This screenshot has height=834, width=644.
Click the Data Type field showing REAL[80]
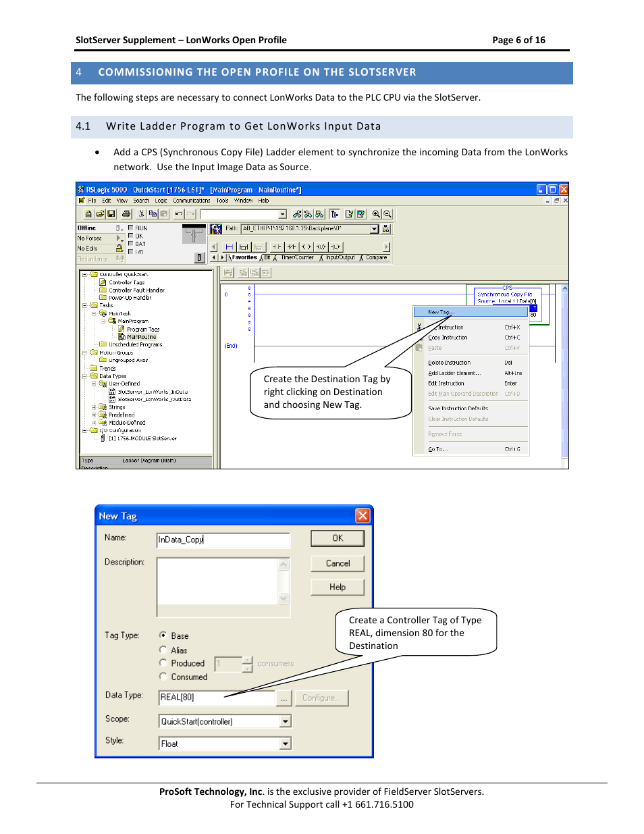coord(217,698)
